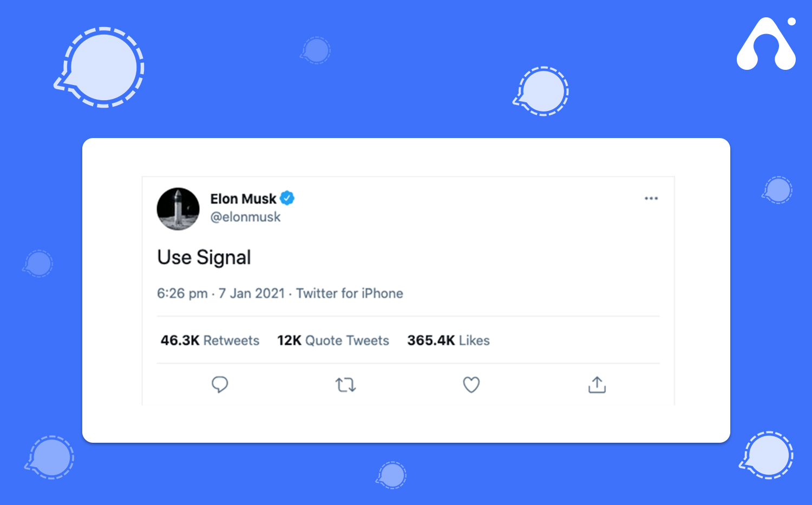812x505 pixels.
Task: Click the heart icon to like the tweet
Action: pos(471,384)
